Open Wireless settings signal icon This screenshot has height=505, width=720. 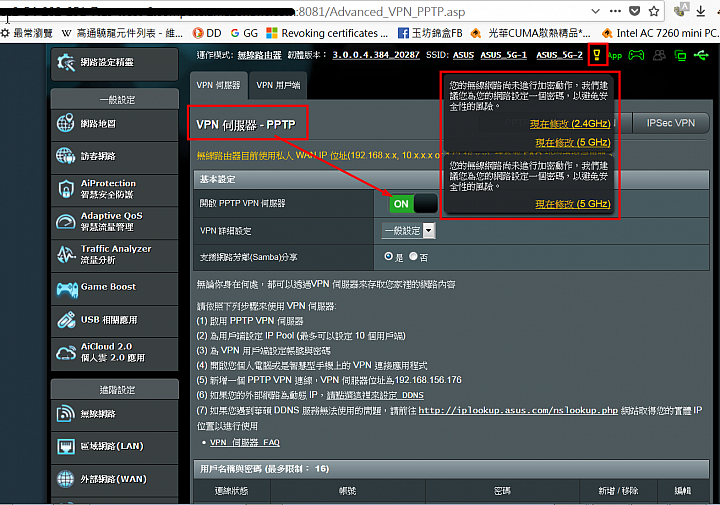pyautogui.click(x=66, y=413)
